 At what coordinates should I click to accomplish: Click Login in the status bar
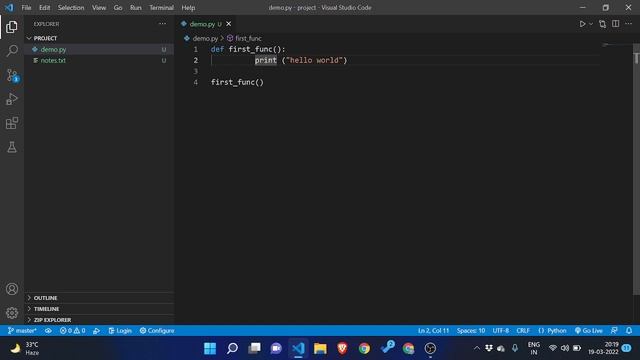point(120,331)
